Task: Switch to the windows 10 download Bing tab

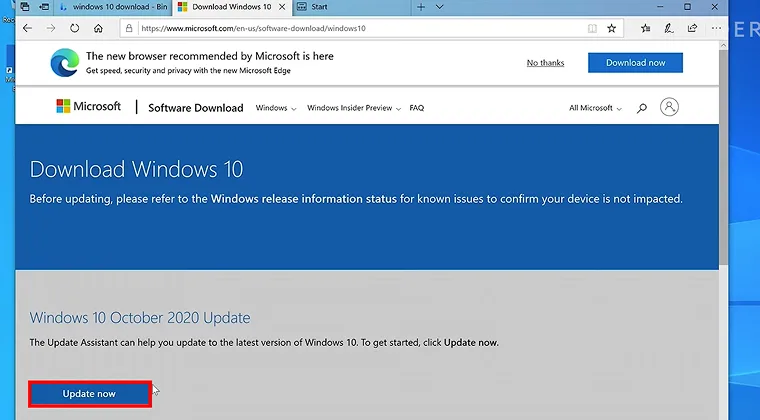Action: (114, 7)
